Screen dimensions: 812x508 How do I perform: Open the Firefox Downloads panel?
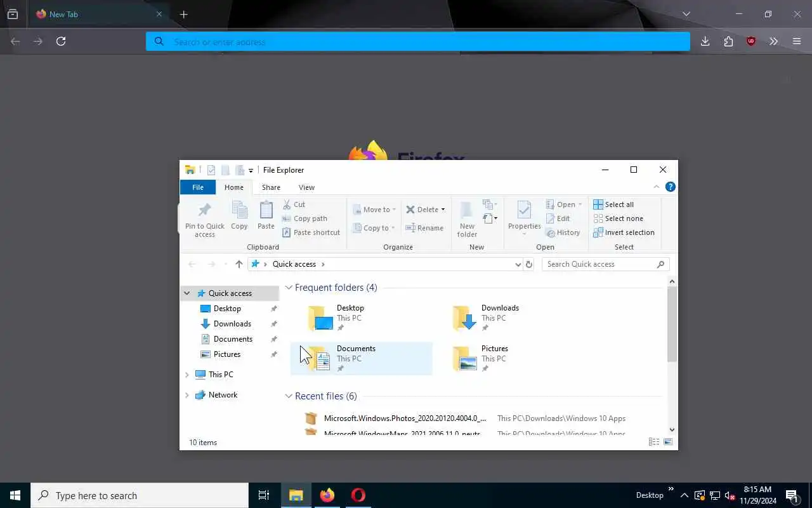tap(705, 41)
